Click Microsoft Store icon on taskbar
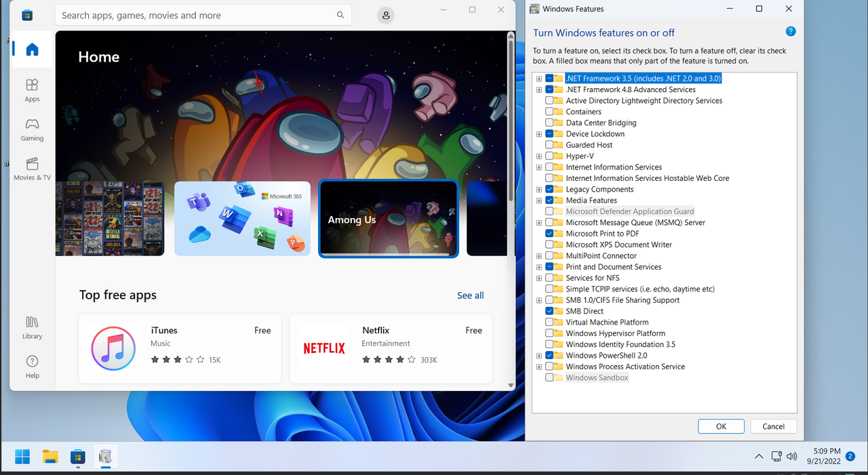 pos(78,457)
